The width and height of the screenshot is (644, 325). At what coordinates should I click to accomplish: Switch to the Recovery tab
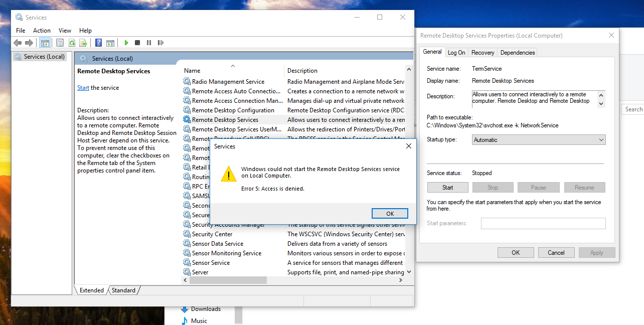click(483, 52)
